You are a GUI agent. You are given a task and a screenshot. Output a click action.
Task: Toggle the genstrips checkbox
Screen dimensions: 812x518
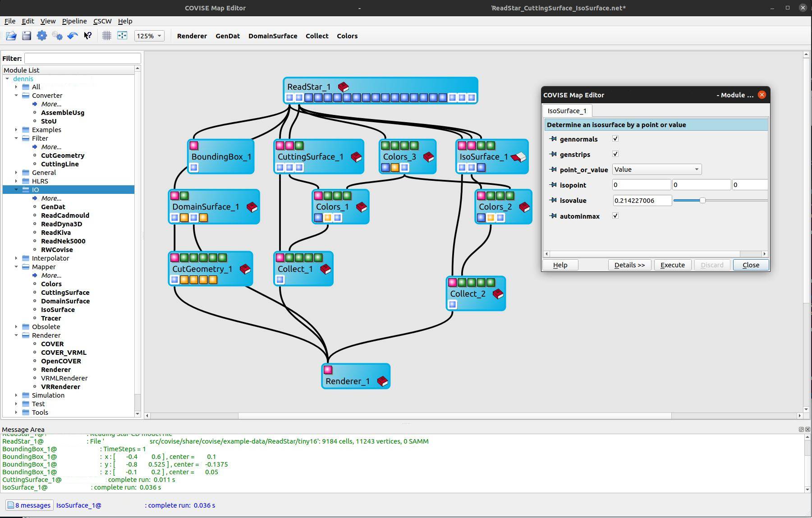coord(615,154)
